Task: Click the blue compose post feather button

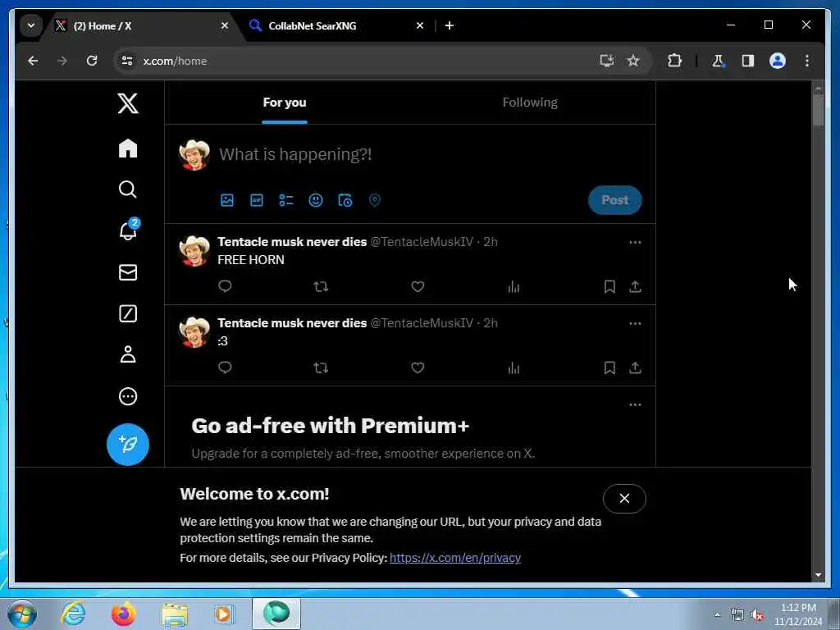Action: tap(127, 444)
